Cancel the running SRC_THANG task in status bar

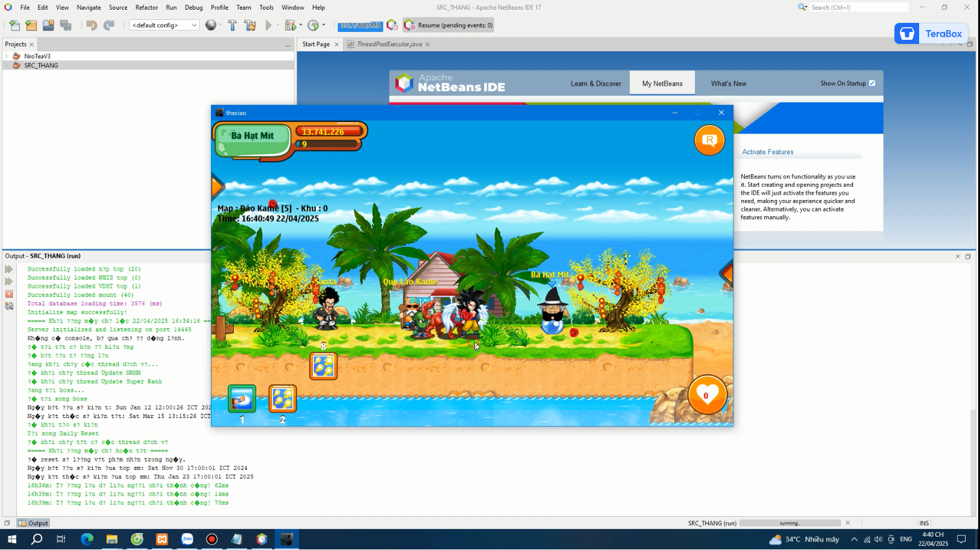[847, 523]
